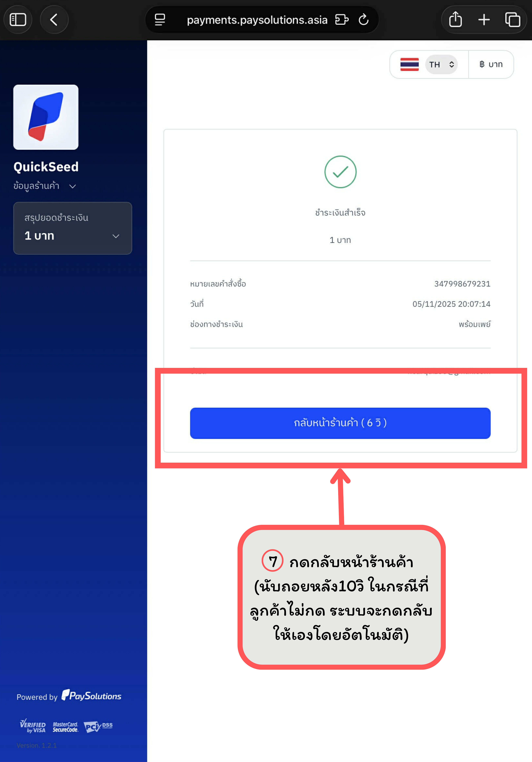Click the MasterCard SecureCode badge

[65, 727]
